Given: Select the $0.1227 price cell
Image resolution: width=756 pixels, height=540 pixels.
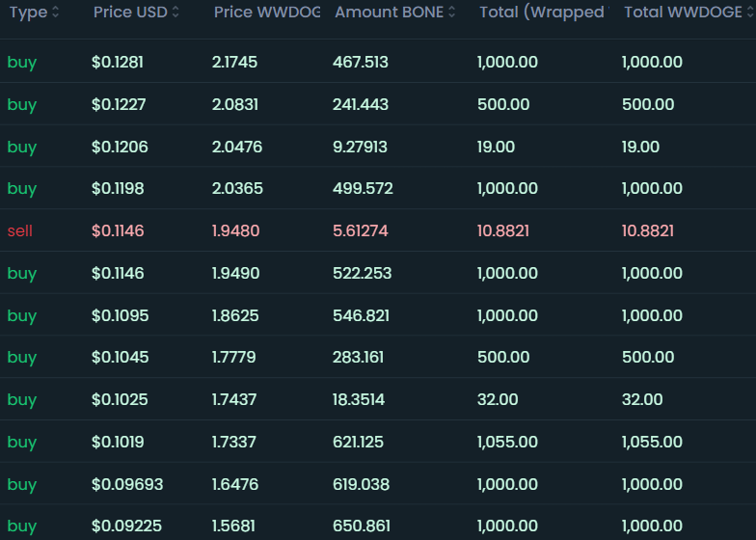Looking at the screenshot, I should point(119,104).
